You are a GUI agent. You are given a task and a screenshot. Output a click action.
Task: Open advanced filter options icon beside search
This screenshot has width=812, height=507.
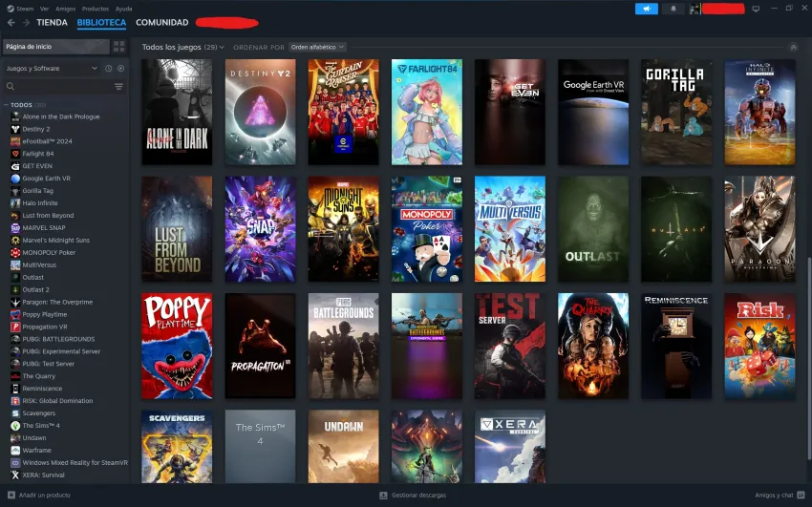click(119, 87)
